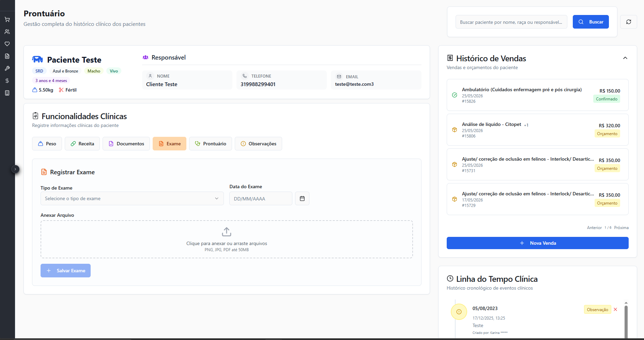This screenshot has height=340, width=644.
Task: Click the Observação tag on the timeline entry
Action: click(597, 310)
